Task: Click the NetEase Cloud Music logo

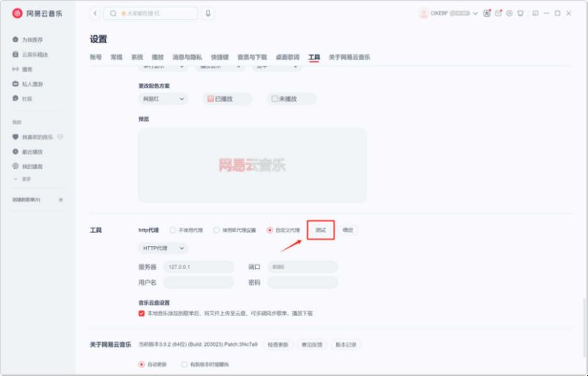Action: (17, 13)
